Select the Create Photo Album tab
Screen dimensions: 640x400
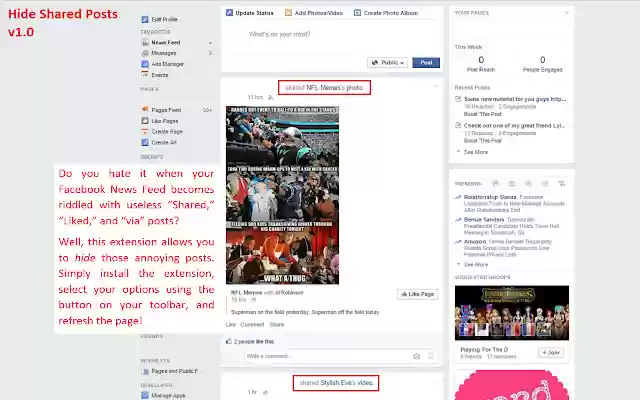pos(386,13)
